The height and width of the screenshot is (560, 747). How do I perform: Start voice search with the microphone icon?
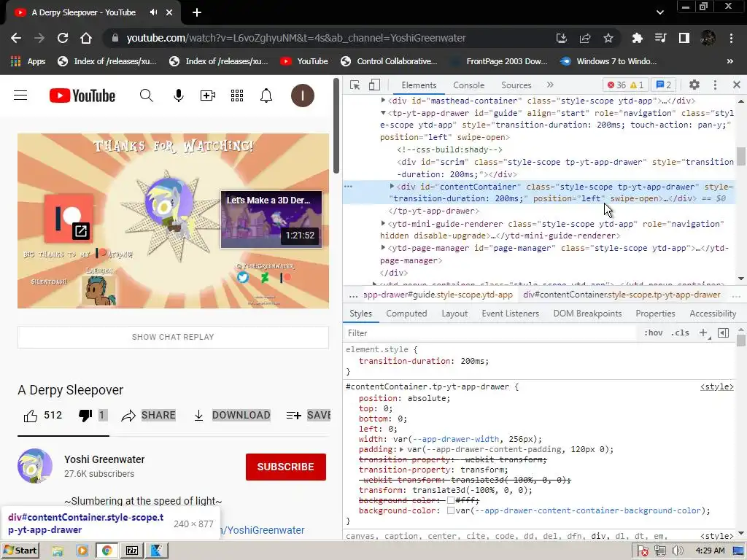(x=178, y=96)
